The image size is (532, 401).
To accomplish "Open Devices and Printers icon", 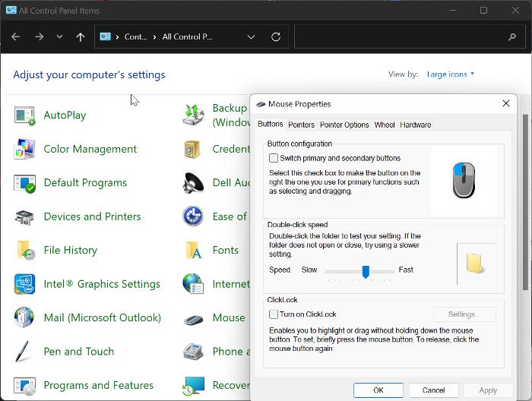I will point(25,216).
